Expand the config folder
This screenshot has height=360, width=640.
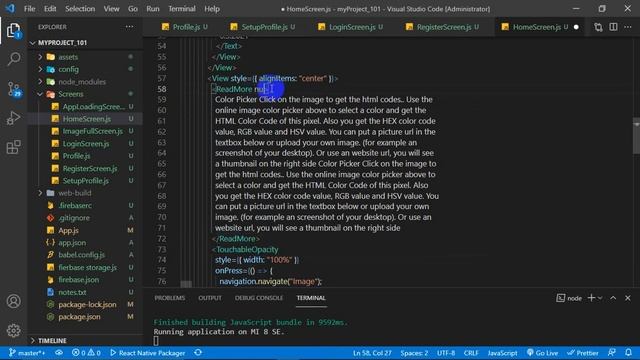[40, 69]
